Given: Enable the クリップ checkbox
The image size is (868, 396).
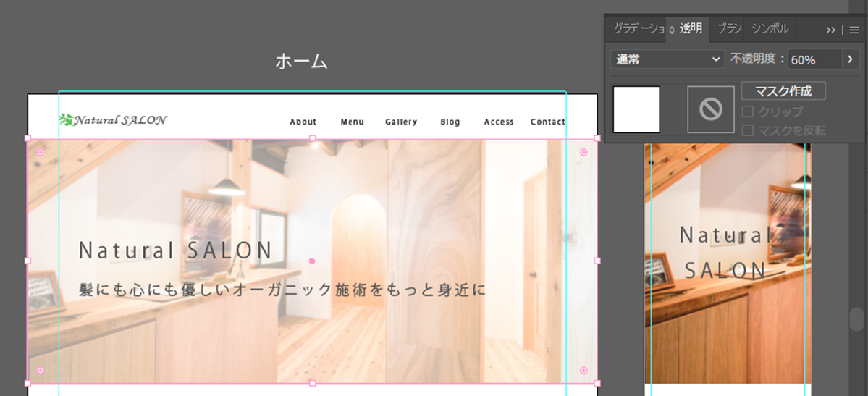Looking at the screenshot, I should 748,112.
